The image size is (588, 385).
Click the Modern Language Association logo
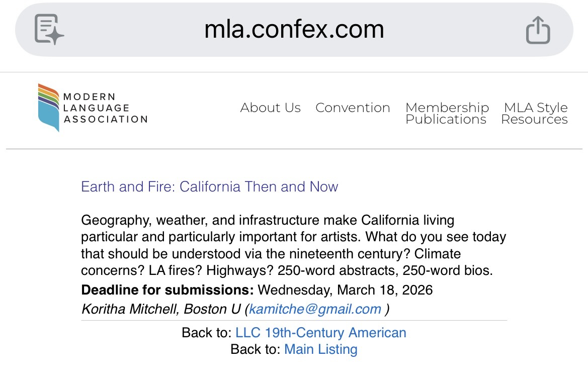[x=49, y=108]
